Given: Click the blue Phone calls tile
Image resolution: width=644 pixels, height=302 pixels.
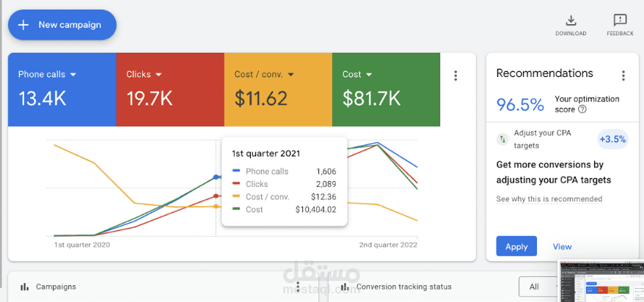Looking at the screenshot, I should [x=62, y=89].
